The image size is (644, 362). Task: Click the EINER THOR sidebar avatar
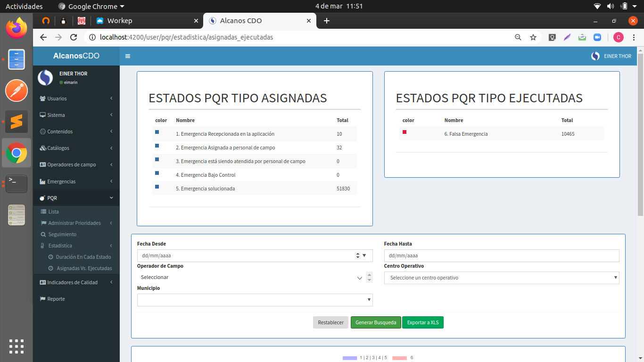click(x=45, y=77)
